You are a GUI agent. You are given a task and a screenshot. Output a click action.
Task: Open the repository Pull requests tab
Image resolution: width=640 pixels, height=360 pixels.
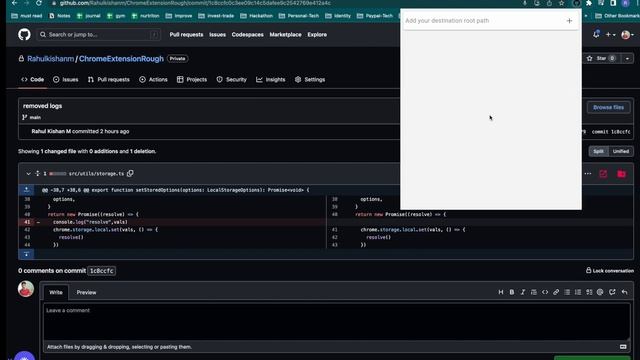(109, 80)
